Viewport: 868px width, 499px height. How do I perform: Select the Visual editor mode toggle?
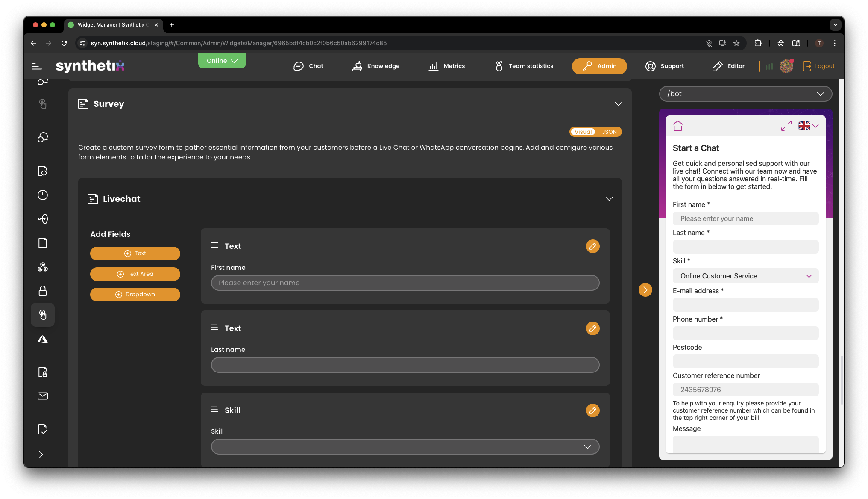click(583, 132)
